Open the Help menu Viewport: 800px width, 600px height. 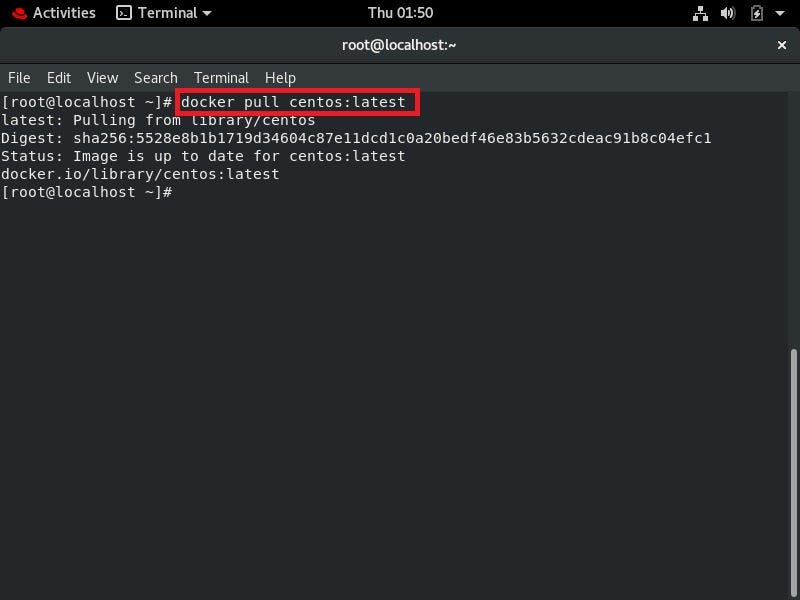pyautogui.click(x=280, y=78)
